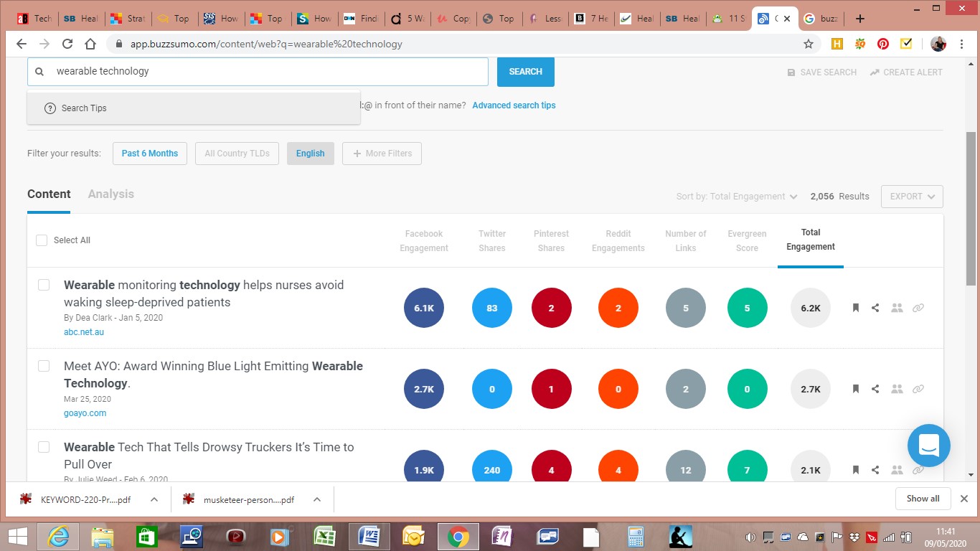Reload the page in Chrome

[x=67, y=44]
